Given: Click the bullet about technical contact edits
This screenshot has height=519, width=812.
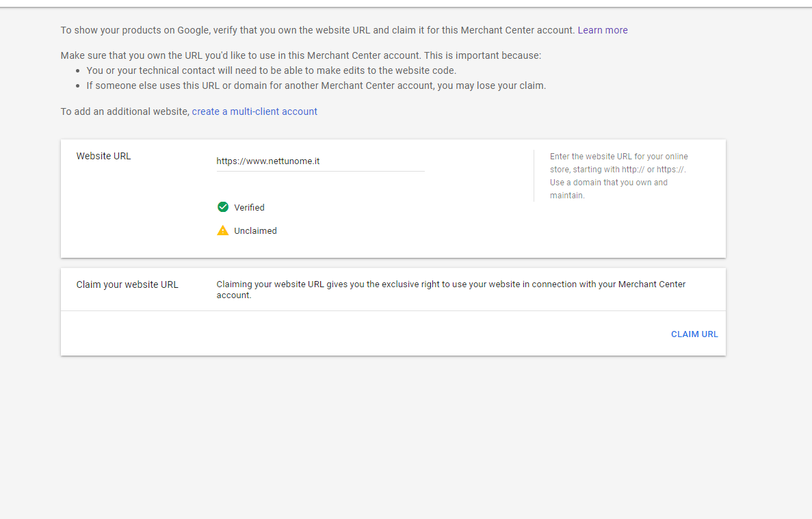Looking at the screenshot, I should 272,70.
